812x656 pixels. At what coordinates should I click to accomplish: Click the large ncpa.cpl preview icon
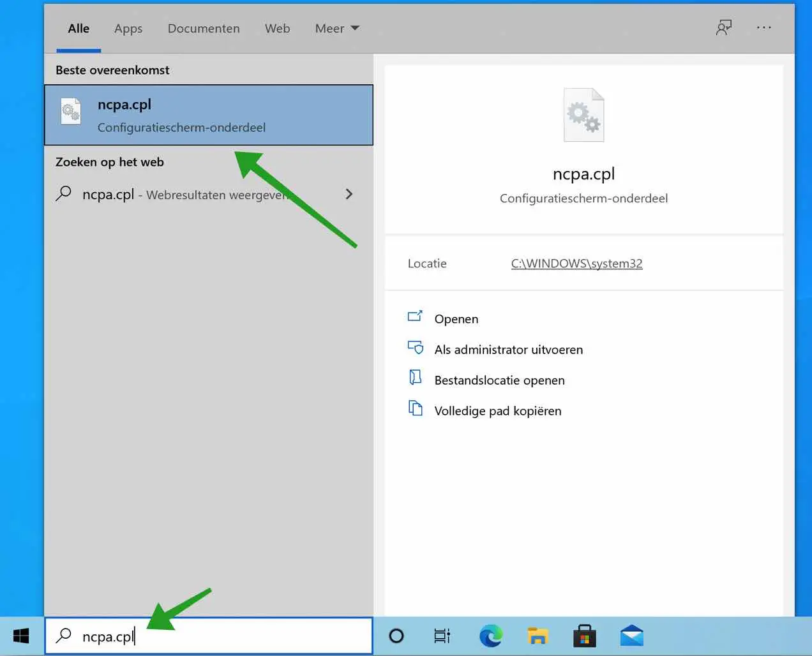click(x=583, y=115)
